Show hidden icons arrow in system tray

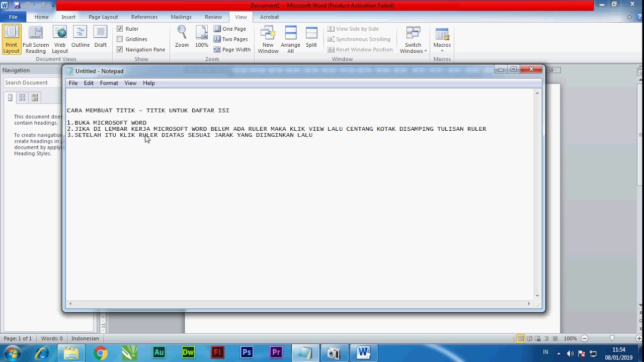(558, 353)
